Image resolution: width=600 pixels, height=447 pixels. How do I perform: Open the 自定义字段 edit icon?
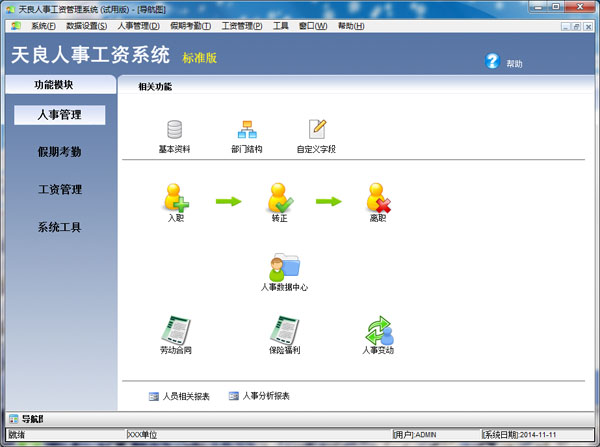317,129
